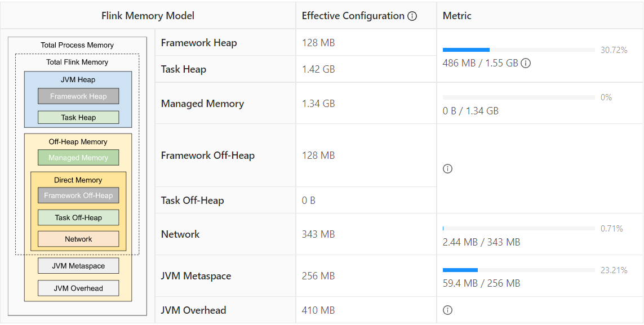The width and height of the screenshot is (644, 325).
Task: Click info icon in Framework Off-Heap metric cell
Action: (x=448, y=168)
